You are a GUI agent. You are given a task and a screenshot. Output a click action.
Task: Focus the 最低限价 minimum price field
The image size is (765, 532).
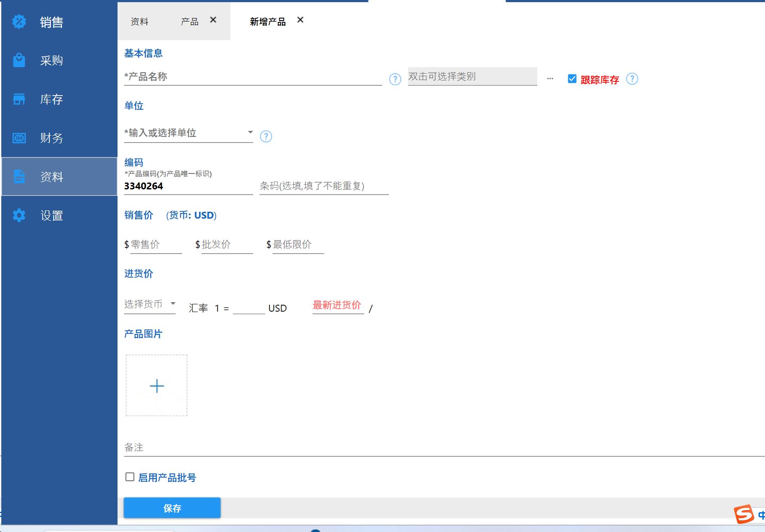(x=298, y=244)
